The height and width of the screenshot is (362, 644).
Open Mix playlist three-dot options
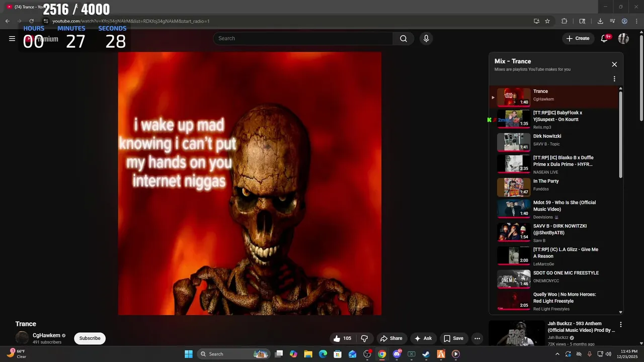614,79
